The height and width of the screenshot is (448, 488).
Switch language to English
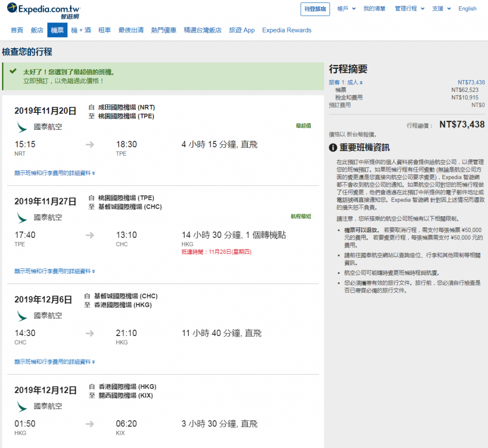[467, 9]
